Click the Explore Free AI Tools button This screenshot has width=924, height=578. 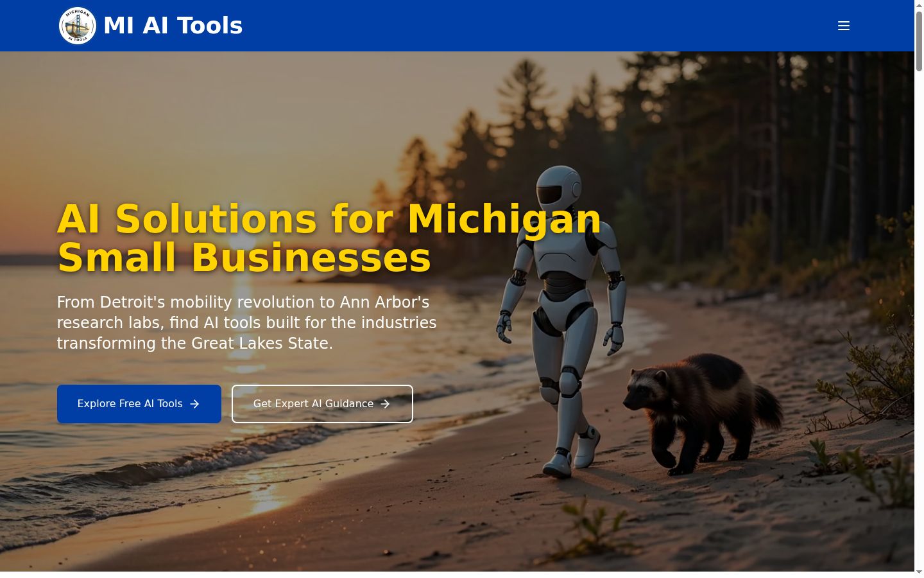pyautogui.click(x=139, y=404)
